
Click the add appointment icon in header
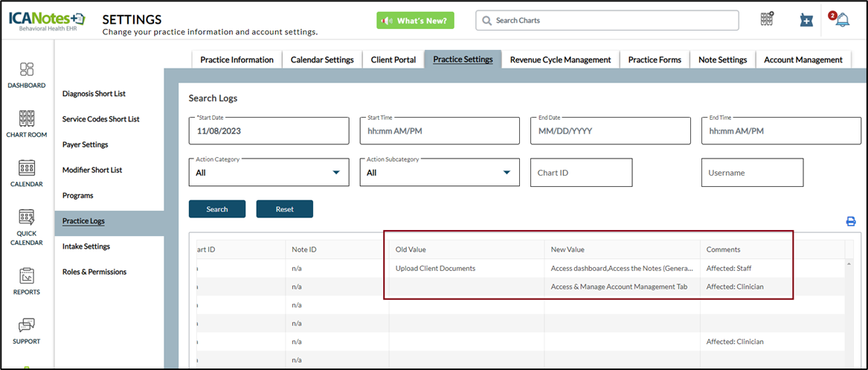coord(806,20)
